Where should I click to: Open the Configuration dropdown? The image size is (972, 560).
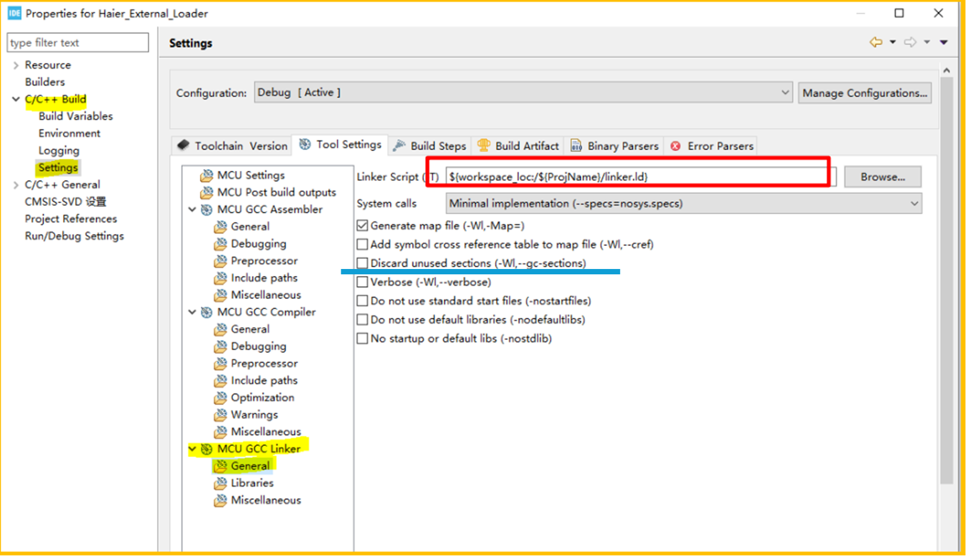point(784,92)
